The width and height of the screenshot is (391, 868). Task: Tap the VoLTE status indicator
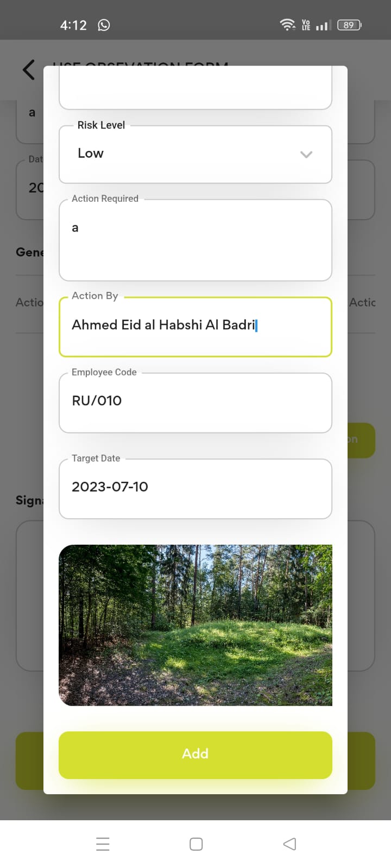306,25
